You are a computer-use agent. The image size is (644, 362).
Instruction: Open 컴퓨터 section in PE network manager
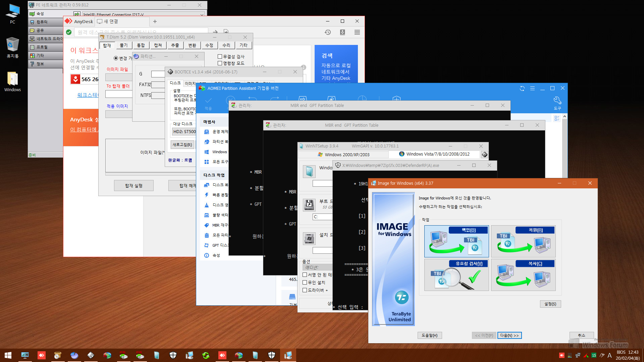pos(46,22)
